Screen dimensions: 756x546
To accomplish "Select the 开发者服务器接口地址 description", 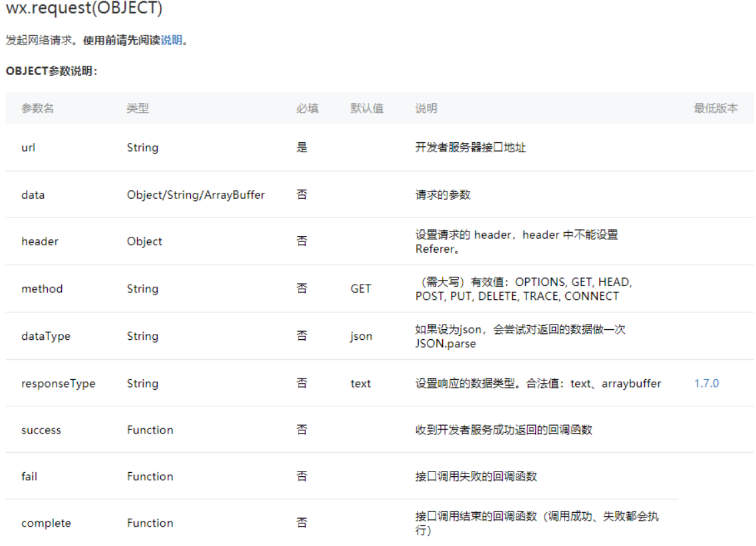I will (x=471, y=148).
